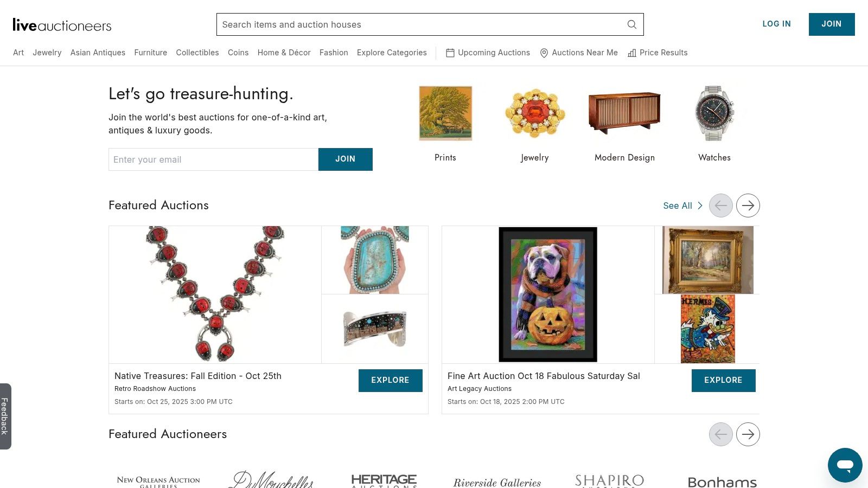Go to liveauctioneers home logo

click(x=62, y=25)
